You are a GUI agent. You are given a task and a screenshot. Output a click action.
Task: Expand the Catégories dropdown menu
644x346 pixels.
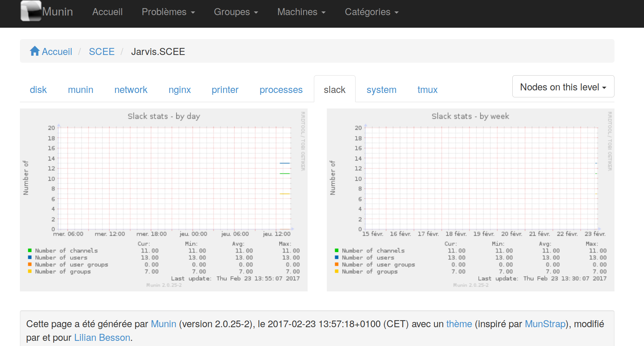pyautogui.click(x=372, y=12)
